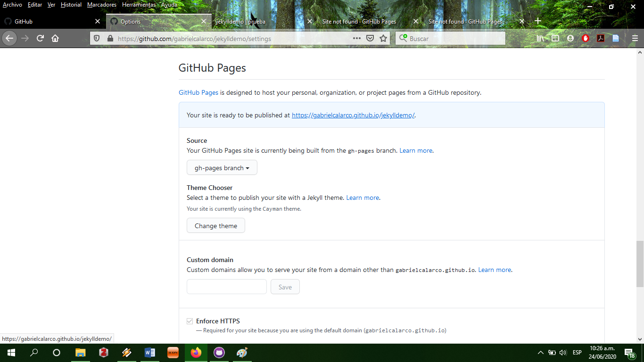Click the tracking protection shield icon
The image size is (644, 362).
(97, 38)
